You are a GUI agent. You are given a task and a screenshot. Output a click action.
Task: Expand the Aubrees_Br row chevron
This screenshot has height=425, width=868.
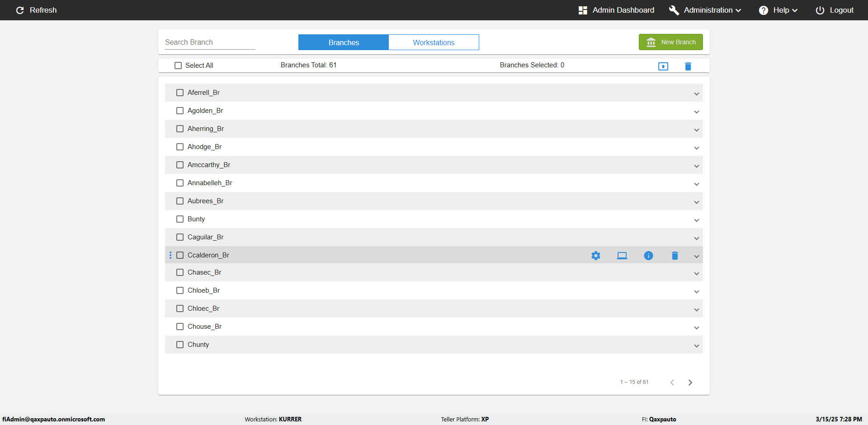coord(697,202)
